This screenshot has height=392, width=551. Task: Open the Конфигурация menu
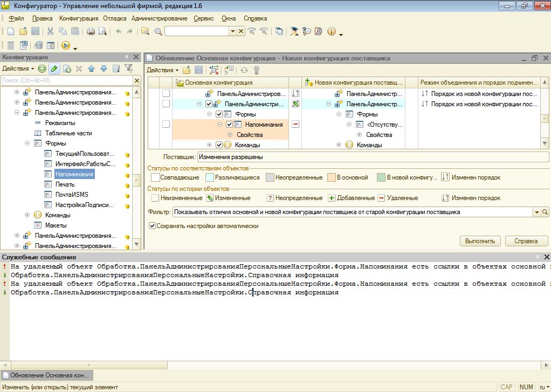click(79, 18)
